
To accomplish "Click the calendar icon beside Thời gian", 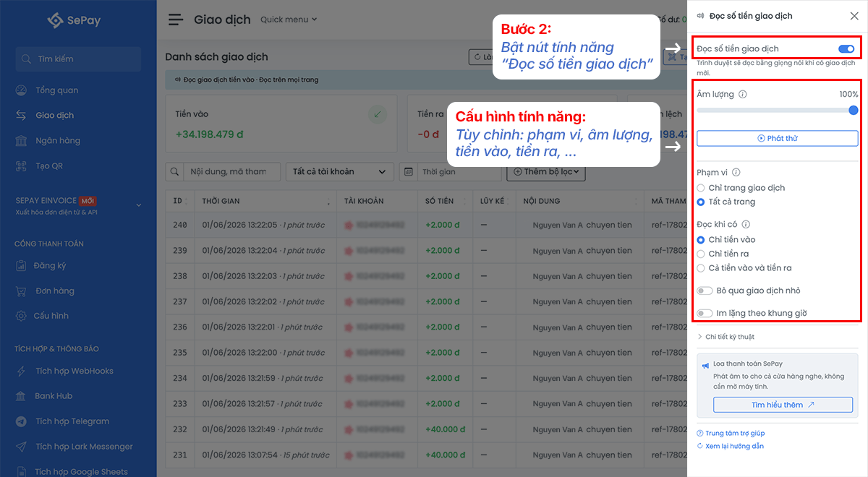I will coord(409,172).
